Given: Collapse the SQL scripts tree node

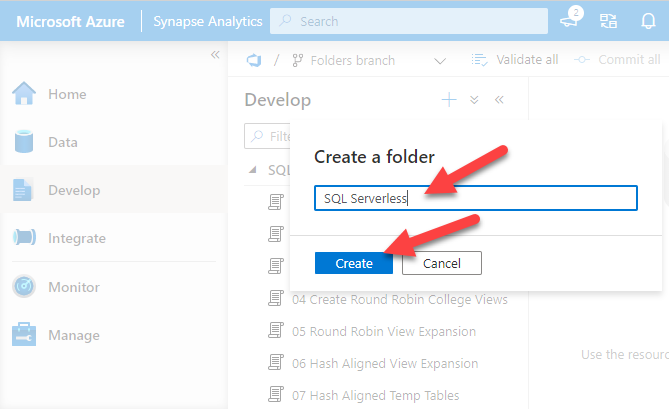Looking at the screenshot, I should click(252, 169).
